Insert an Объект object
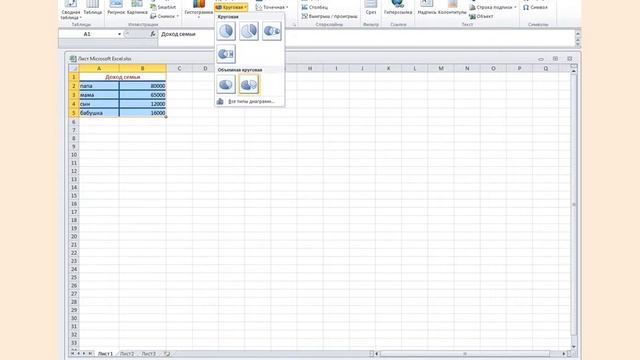This screenshot has height=360, width=640. pos(481,16)
